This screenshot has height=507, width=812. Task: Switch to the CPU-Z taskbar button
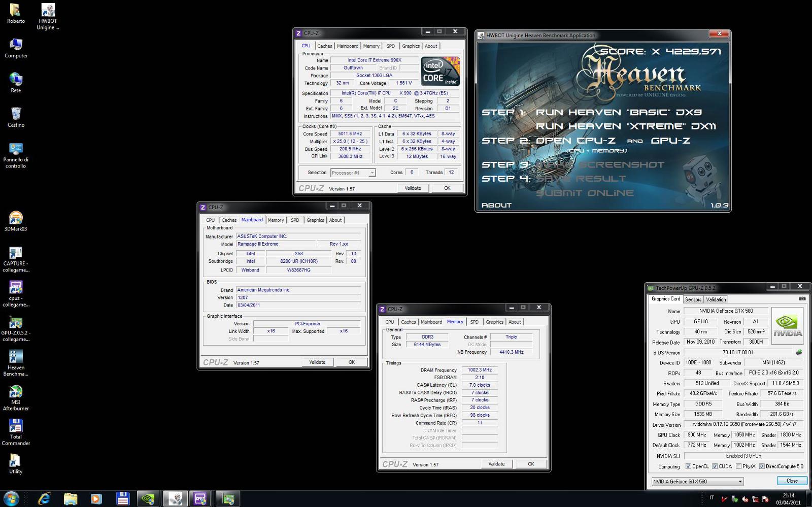[201, 498]
